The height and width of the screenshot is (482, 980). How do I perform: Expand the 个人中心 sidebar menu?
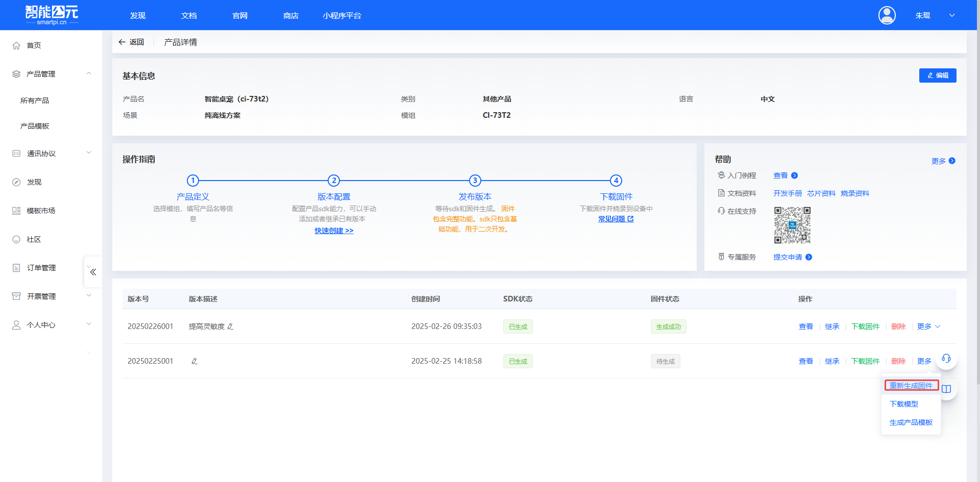coord(89,325)
